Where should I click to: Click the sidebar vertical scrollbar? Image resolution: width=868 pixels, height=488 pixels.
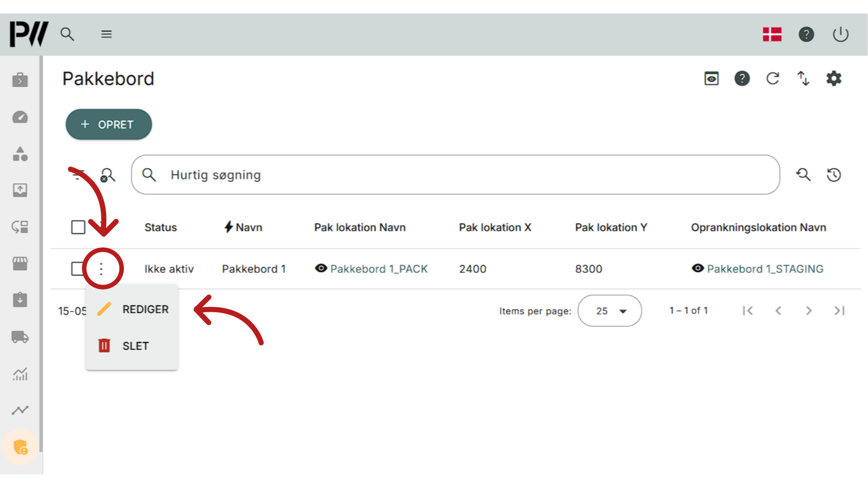click(41, 253)
